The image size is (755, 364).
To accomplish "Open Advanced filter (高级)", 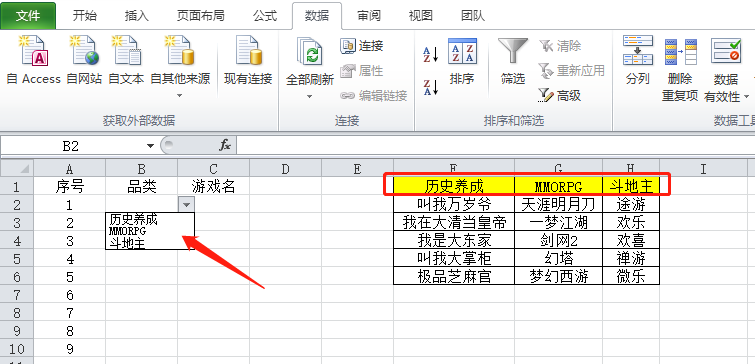I will tap(560, 96).
